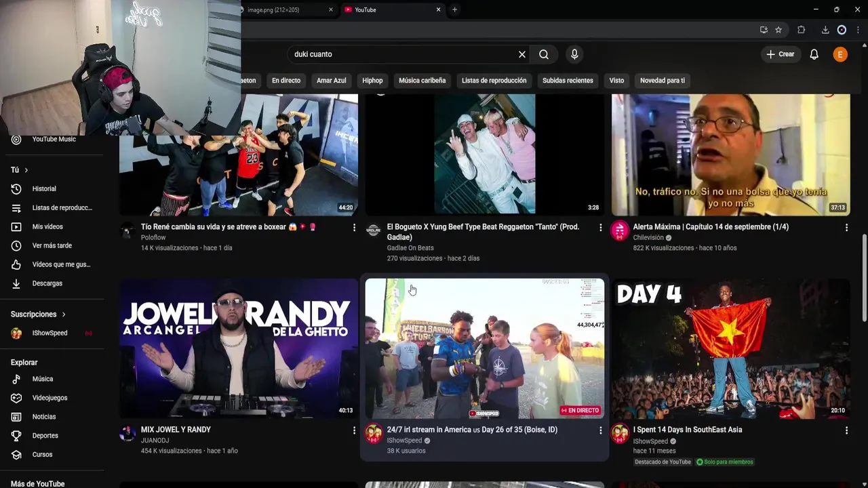This screenshot has width=868, height=488.
Task: Clear the search box with the X icon
Action: pyautogui.click(x=522, y=54)
